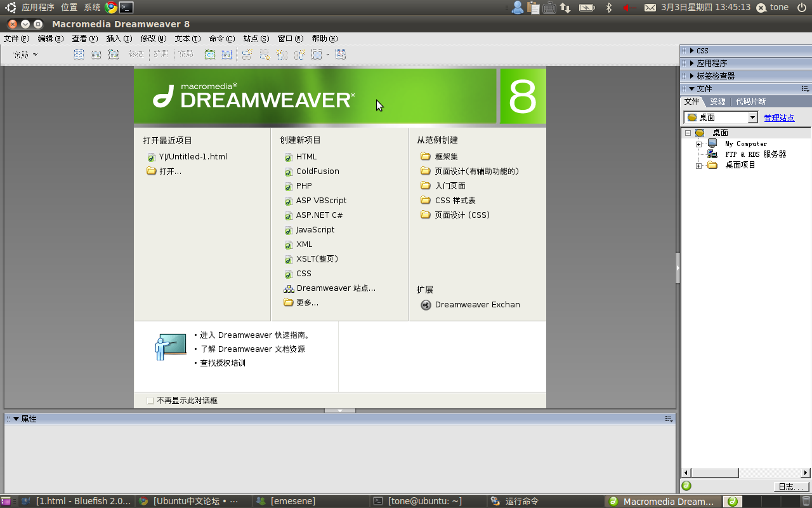Click the Insert Row Below icon

(265, 55)
